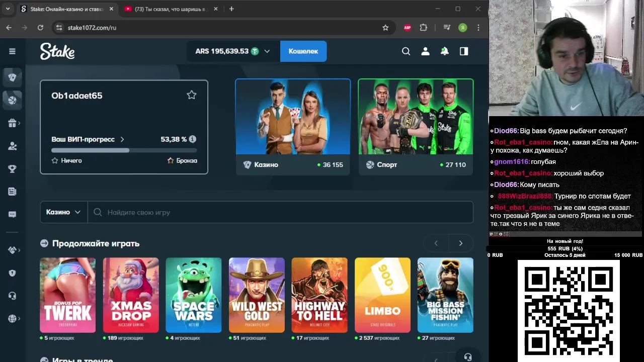The width and height of the screenshot is (644, 362).
Task: Toggle the right side panel icon
Action: 464,51
